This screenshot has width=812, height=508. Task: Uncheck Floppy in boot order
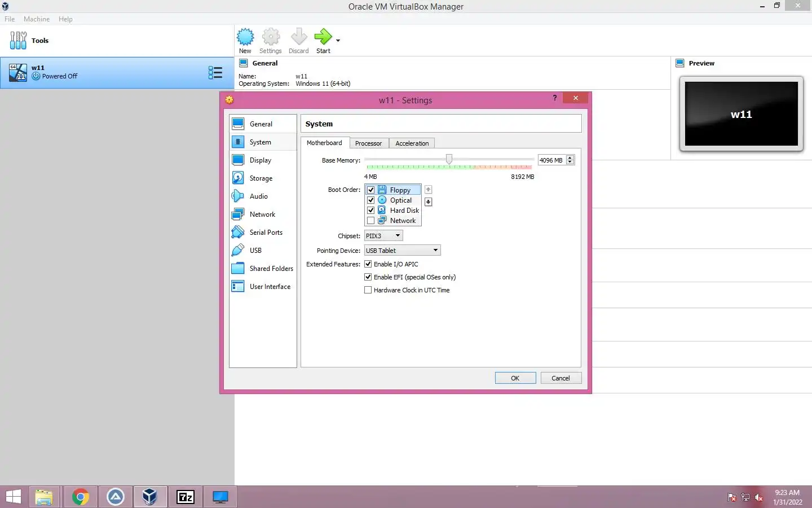pyautogui.click(x=370, y=190)
